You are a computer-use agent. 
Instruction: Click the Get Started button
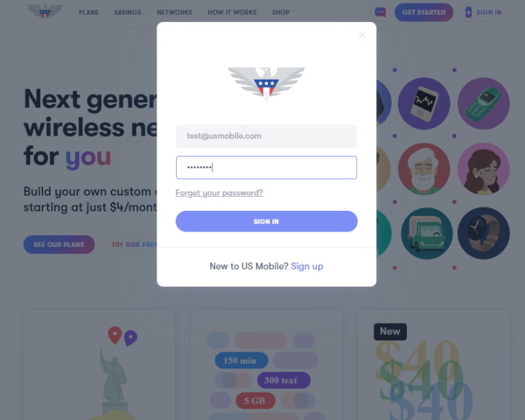(423, 12)
